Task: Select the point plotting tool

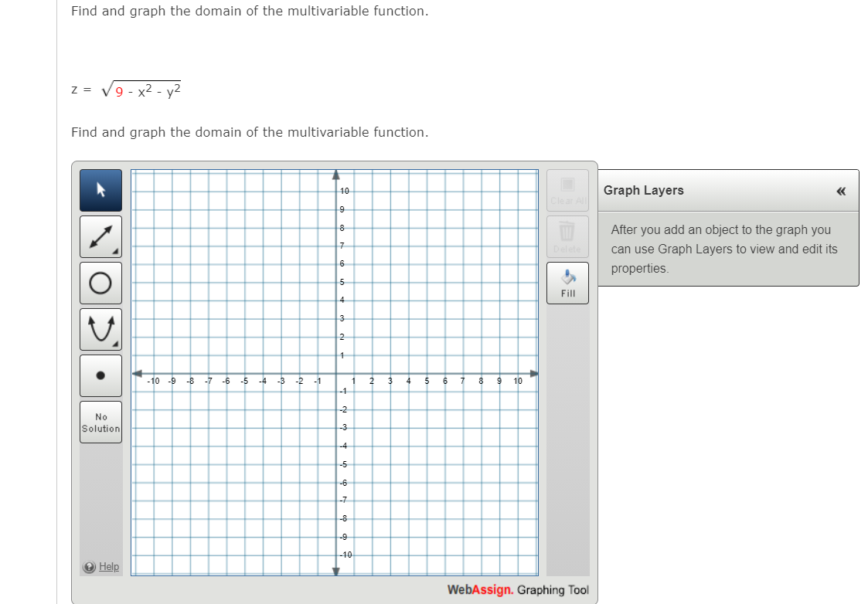Action: pyautogui.click(x=100, y=375)
